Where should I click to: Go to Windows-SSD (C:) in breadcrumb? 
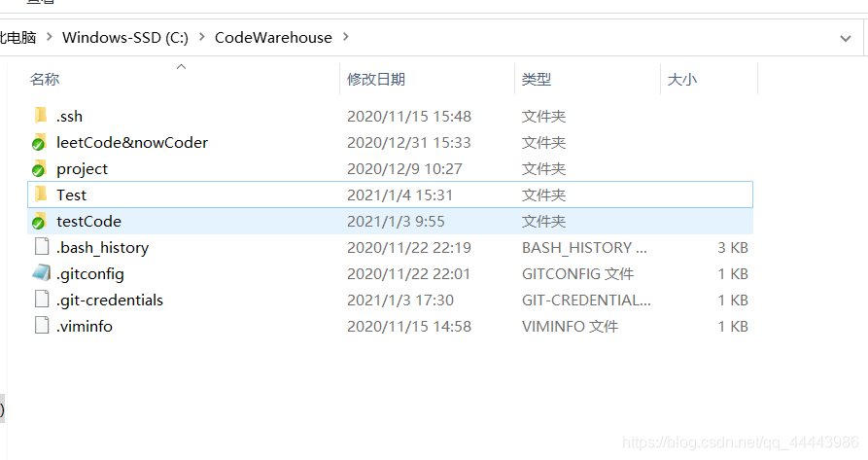point(125,38)
